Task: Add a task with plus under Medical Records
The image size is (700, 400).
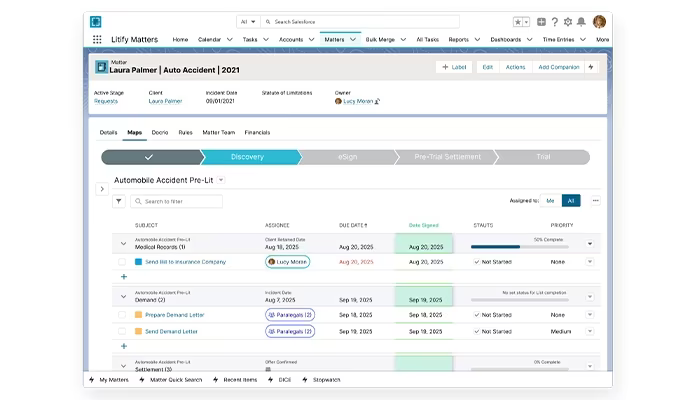Action: pyautogui.click(x=124, y=277)
